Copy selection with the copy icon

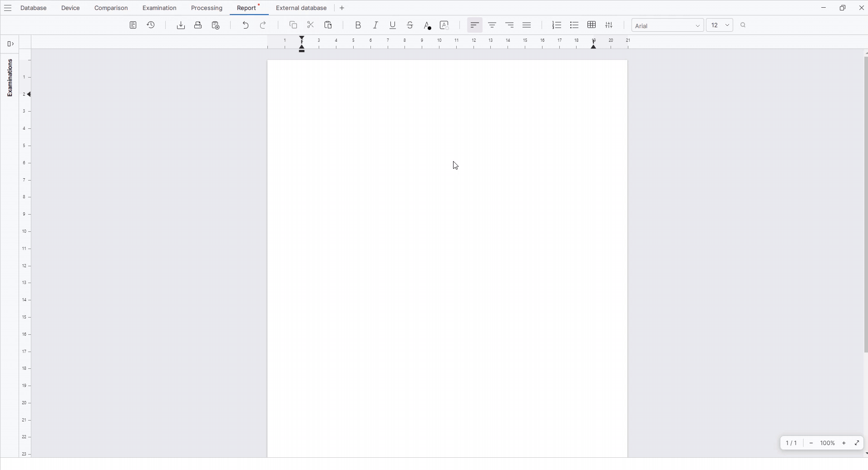point(293,25)
